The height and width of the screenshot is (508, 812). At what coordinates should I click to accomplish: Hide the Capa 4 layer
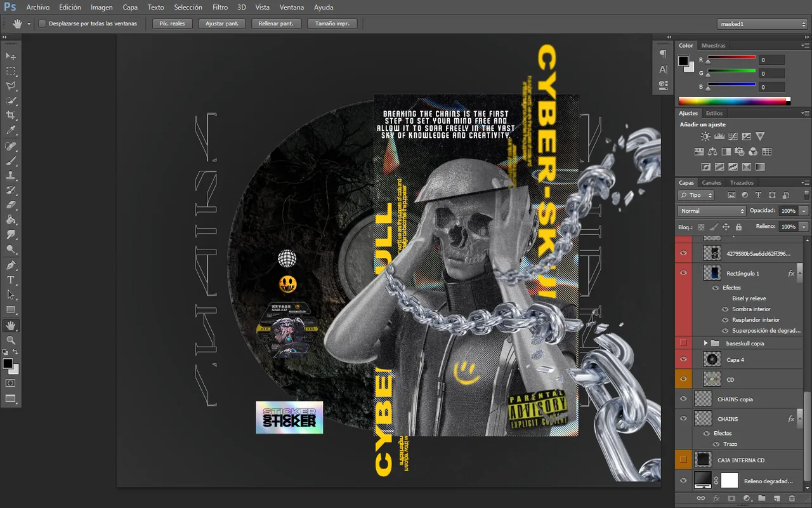683,359
